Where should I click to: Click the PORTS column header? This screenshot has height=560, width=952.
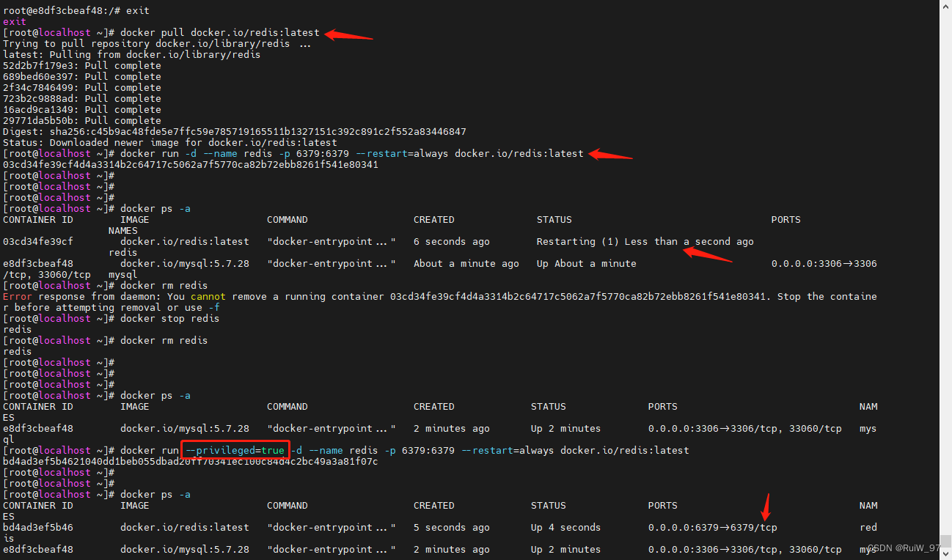click(786, 219)
